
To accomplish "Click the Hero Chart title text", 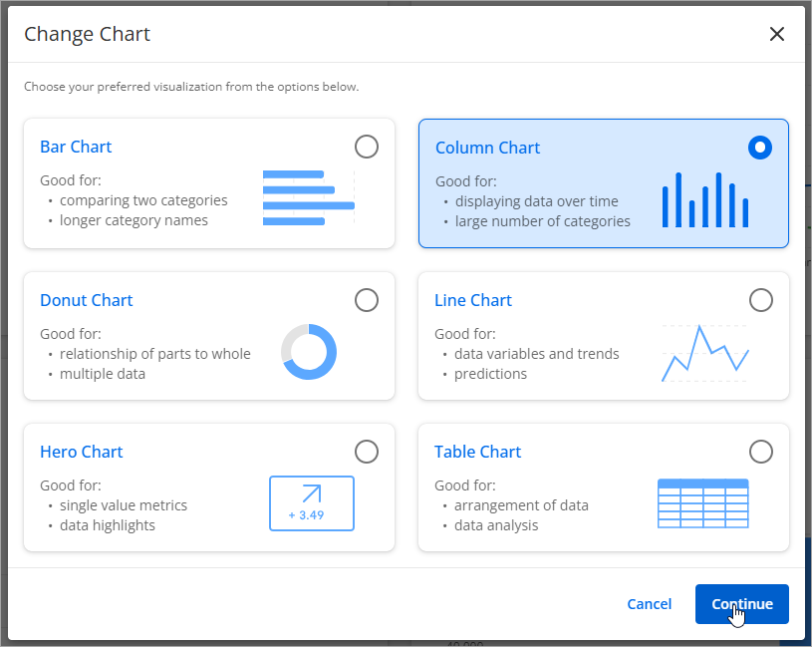I will [x=81, y=452].
